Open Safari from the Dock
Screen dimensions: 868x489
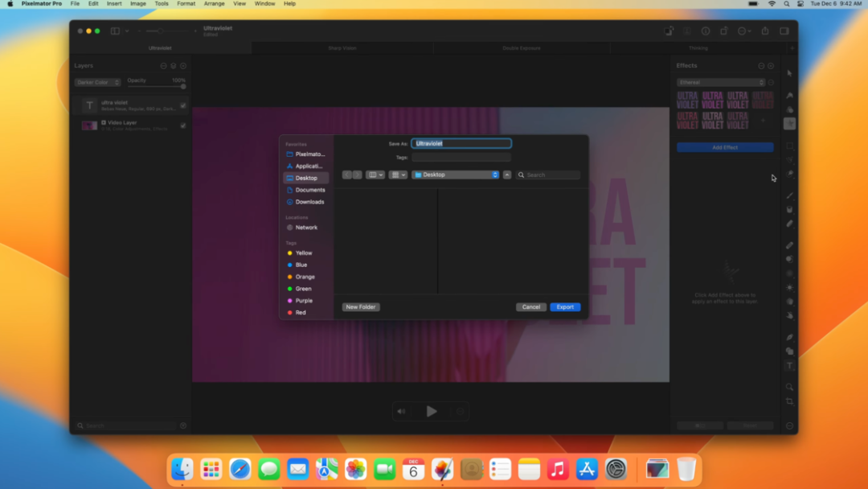(240, 470)
